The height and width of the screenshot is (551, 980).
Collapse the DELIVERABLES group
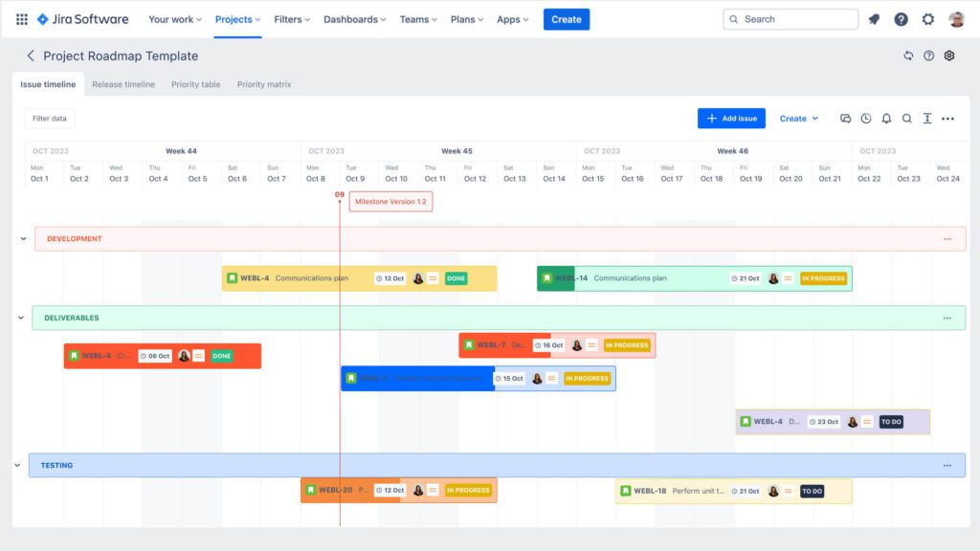pyautogui.click(x=21, y=318)
